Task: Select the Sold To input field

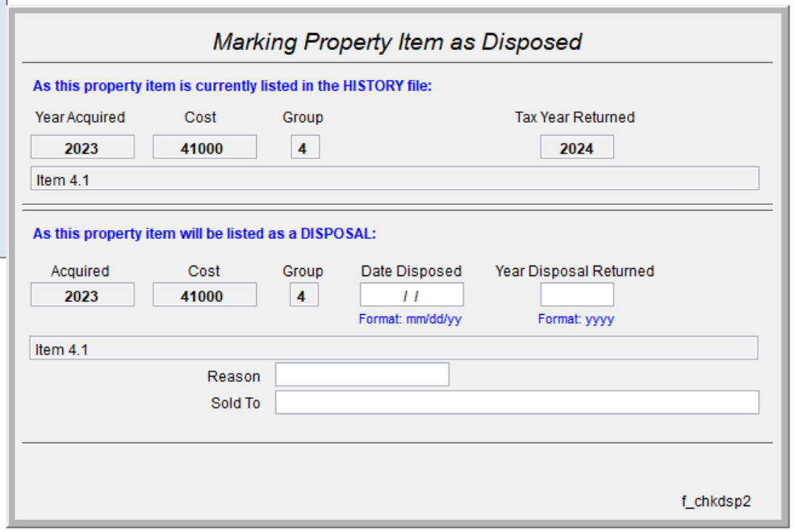Action: (x=517, y=402)
